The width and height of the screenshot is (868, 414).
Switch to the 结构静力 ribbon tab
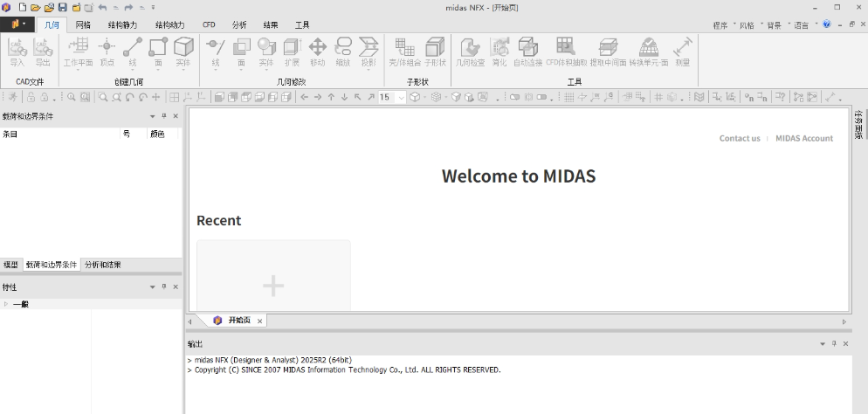(x=122, y=25)
